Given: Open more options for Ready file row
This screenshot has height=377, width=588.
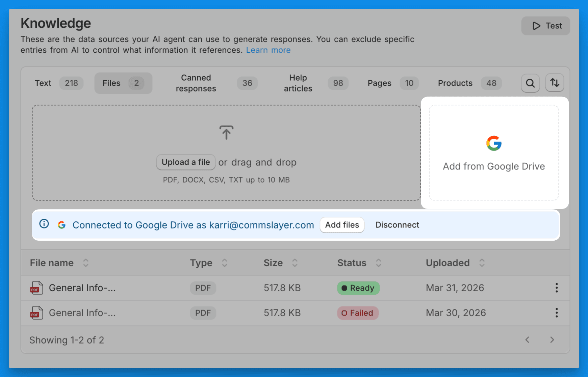Looking at the screenshot, I should 557,288.
